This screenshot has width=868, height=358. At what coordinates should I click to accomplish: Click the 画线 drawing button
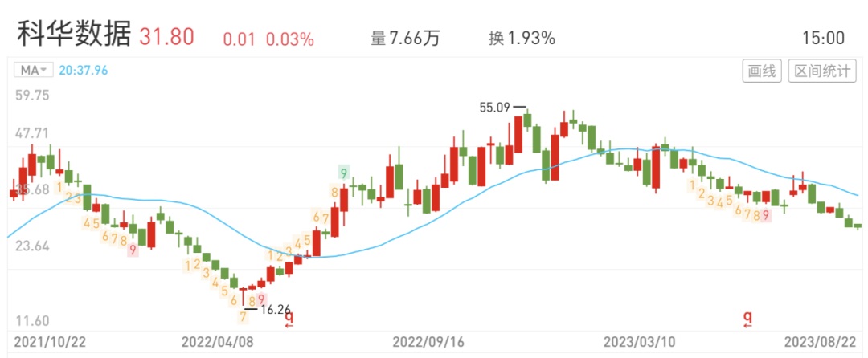tap(762, 71)
